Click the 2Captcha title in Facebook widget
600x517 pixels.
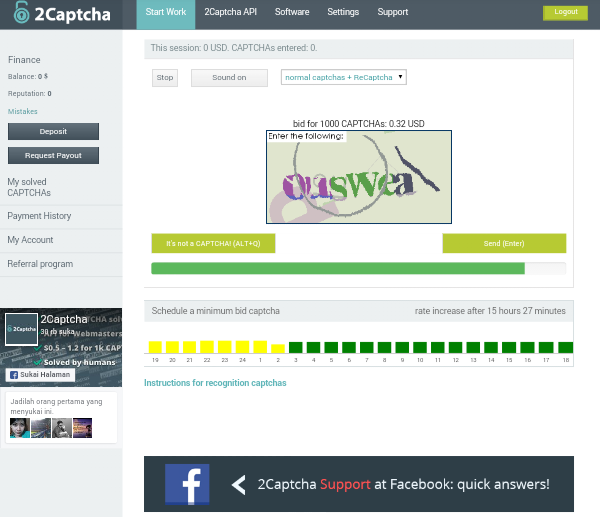[64, 319]
